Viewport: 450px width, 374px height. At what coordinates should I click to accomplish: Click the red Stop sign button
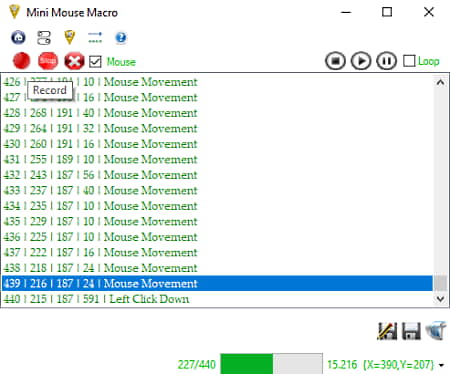48,61
